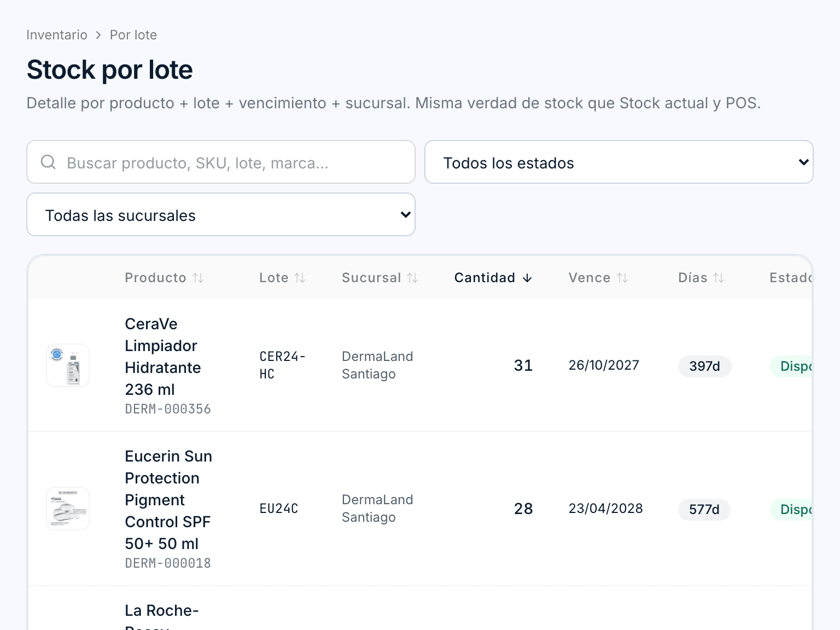This screenshot has height=630, width=840.
Task: Click expiry date 23/04/2028
Action: pyautogui.click(x=605, y=509)
